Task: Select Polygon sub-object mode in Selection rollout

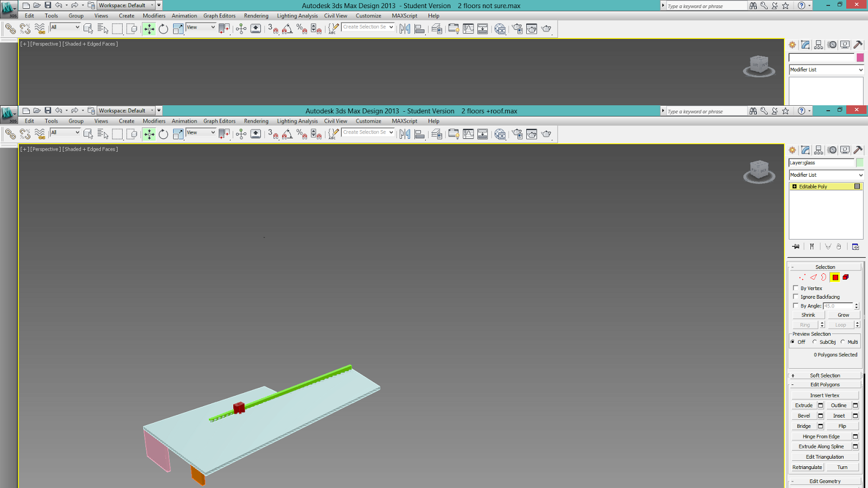Action: (834, 277)
